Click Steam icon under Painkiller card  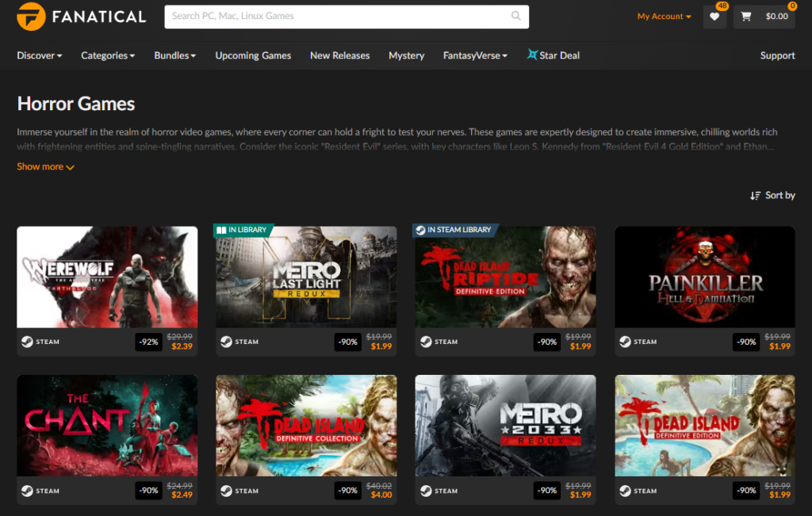tap(625, 342)
